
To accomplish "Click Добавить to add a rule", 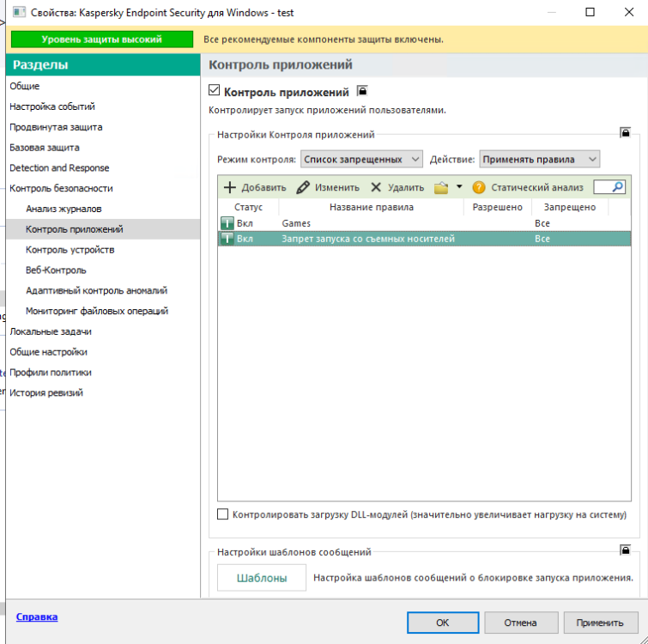I will coord(255,188).
